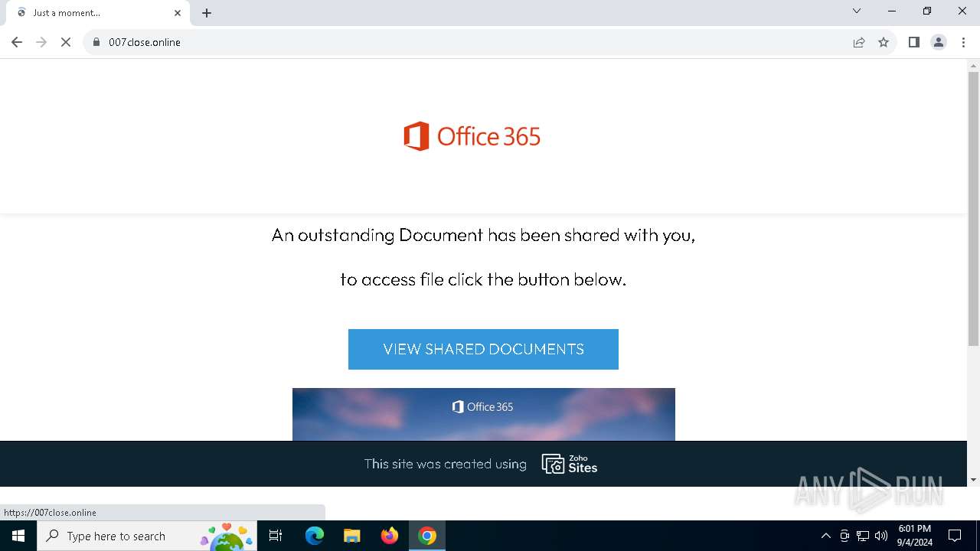980x551 pixels.
Task: Launch Firefox from taskbar
Action: click(390, 536)
